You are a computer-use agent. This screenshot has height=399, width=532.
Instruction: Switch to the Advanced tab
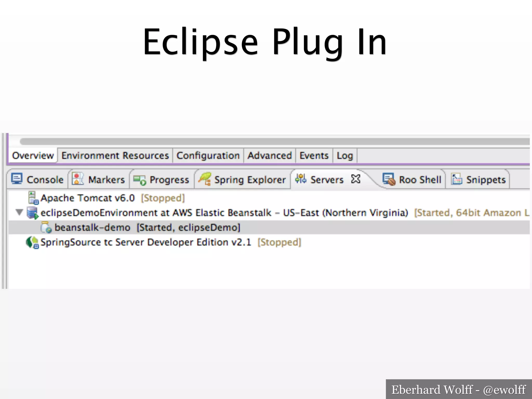pos(270,156)
